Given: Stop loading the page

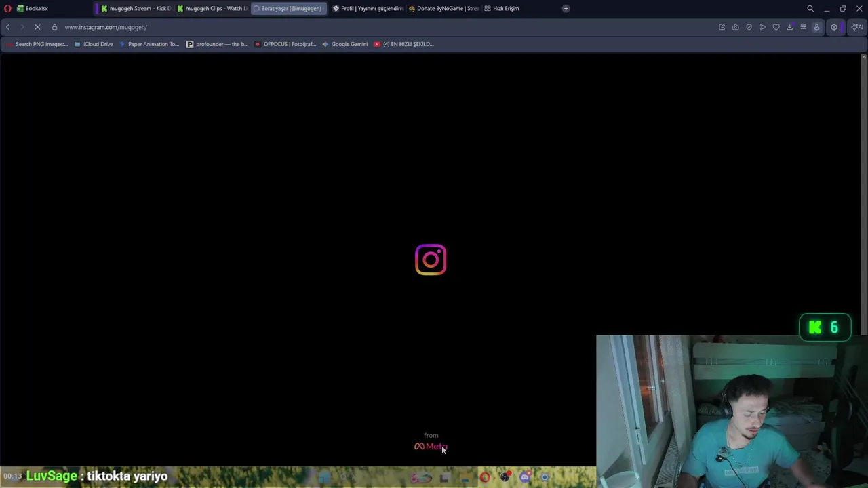Looking at the screenshot, I should [37, 27].
